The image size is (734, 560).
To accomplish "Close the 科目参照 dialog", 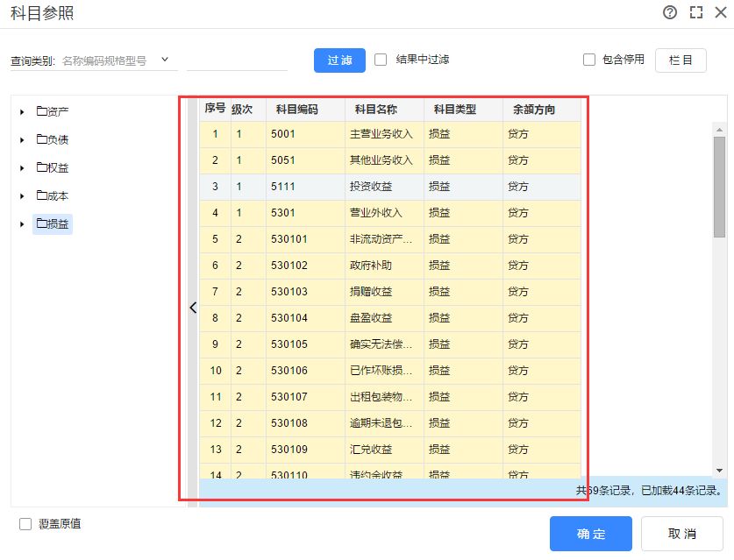I will [x=721, y=12].
